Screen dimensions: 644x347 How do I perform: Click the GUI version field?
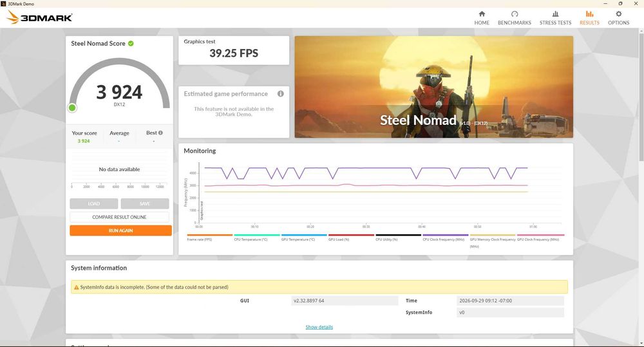345,301
